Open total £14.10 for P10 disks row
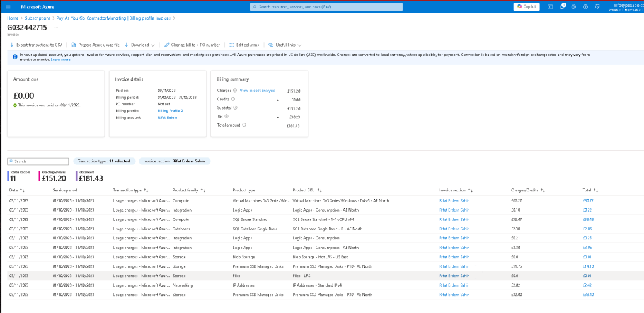The image size is (644, 313). point(588,266)
